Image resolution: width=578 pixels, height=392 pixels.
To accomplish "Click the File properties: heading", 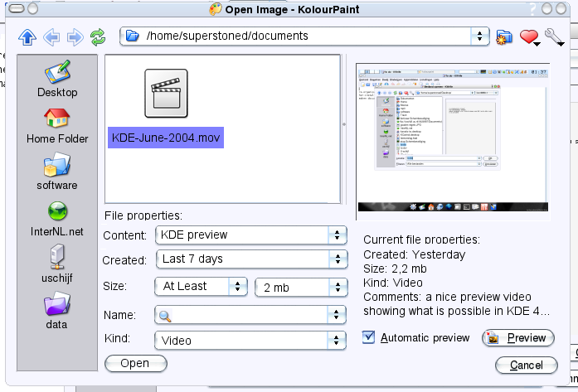I will pos(143,215).
